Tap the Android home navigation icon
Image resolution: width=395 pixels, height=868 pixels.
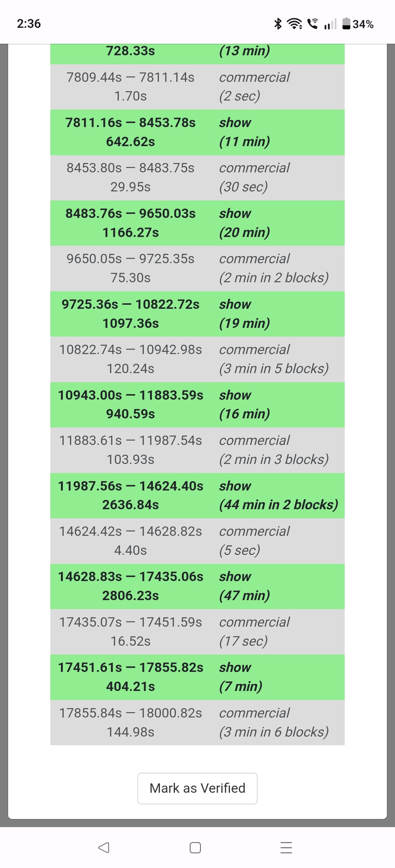click(x=195, y=847)
